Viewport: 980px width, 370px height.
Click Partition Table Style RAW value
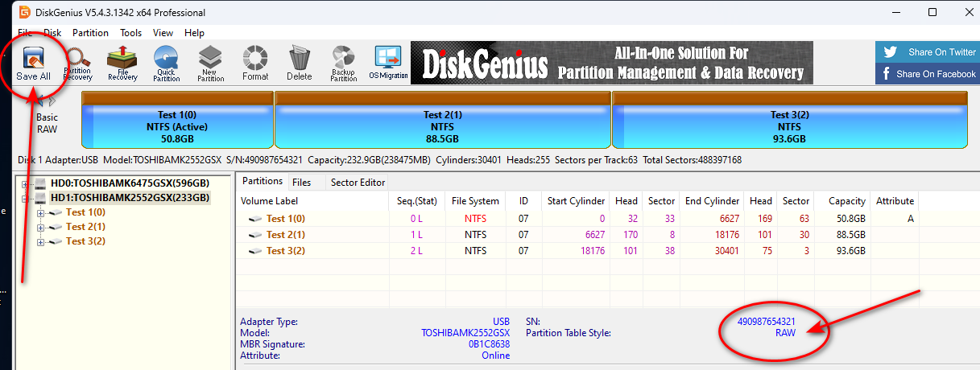point(785,333)
